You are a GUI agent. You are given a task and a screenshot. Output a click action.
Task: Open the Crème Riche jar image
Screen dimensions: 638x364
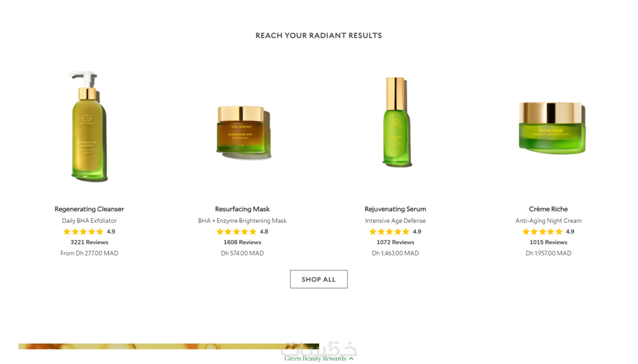(x=552, y=128)
